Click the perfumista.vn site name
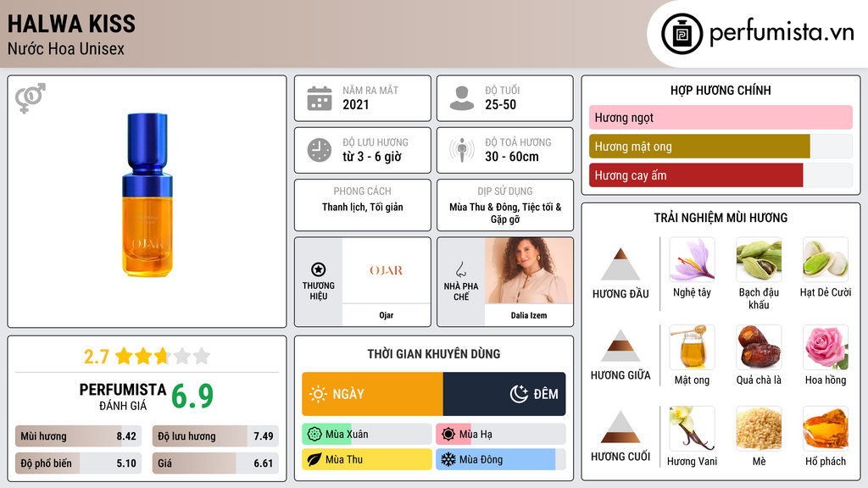868x488 pixels. 782,32
